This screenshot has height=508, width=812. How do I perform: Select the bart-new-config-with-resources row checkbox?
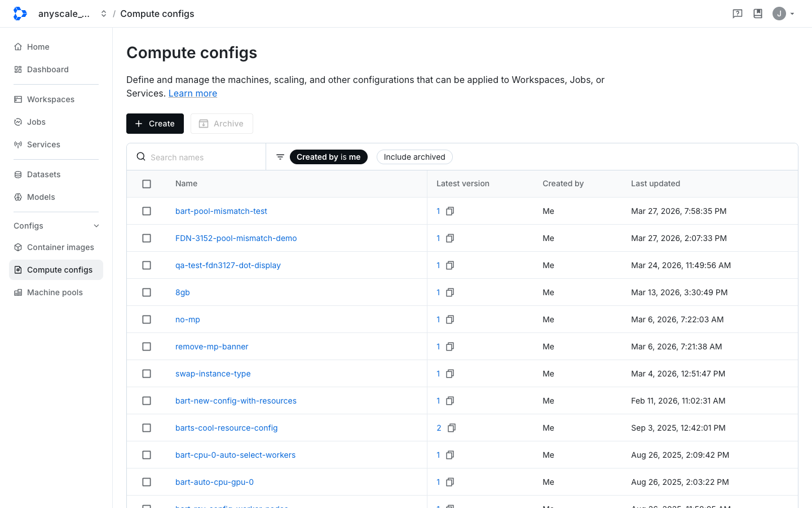point(147,401)
